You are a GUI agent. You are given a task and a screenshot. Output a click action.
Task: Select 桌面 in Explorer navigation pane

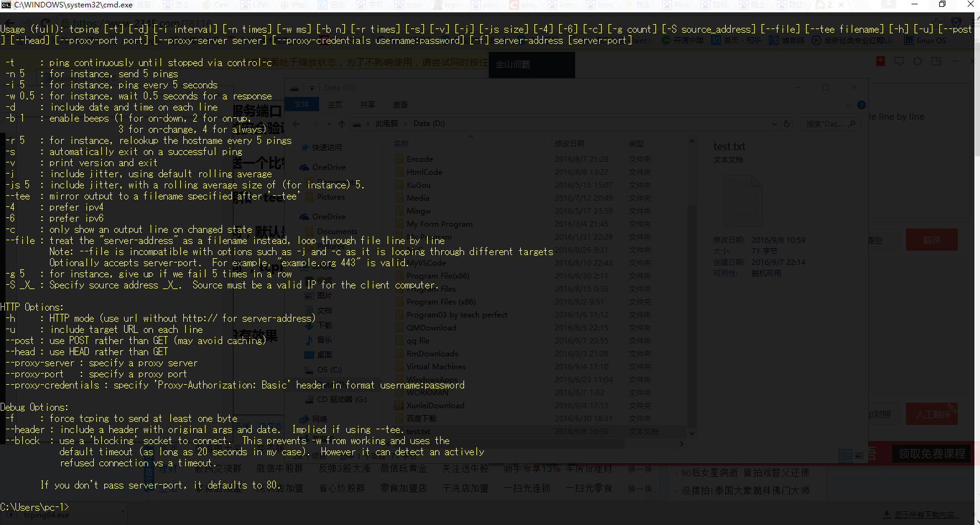[325, 355]
